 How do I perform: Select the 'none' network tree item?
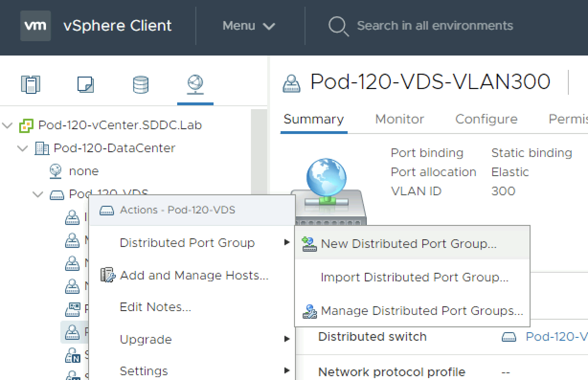click(83, 171)
